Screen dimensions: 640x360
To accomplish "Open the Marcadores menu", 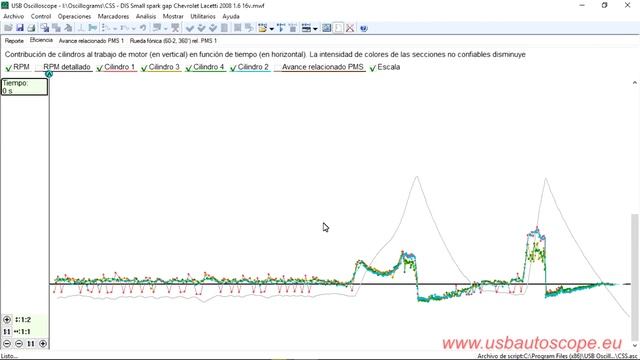I will [113, 16].
